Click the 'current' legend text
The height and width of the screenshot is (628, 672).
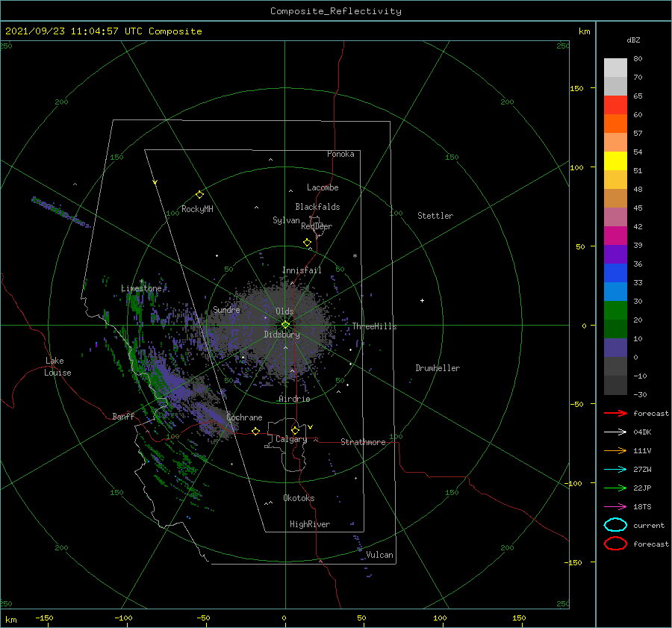649,525
